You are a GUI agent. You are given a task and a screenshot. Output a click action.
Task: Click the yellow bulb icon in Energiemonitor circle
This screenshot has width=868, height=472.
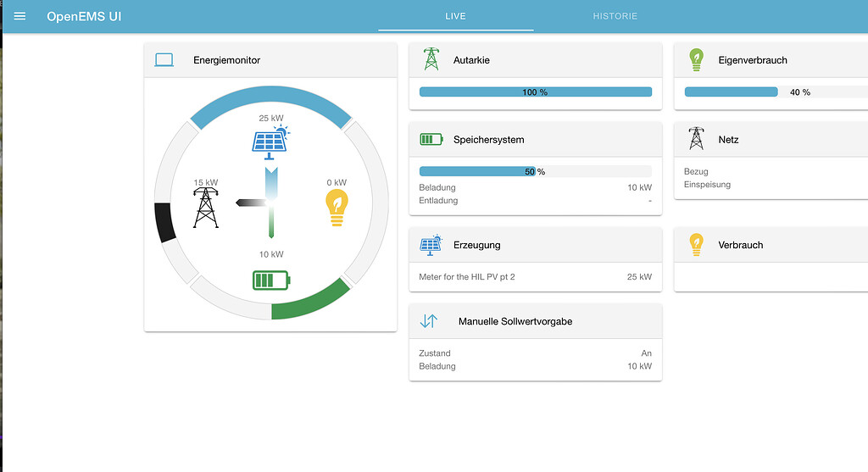[x=337, y=208]
